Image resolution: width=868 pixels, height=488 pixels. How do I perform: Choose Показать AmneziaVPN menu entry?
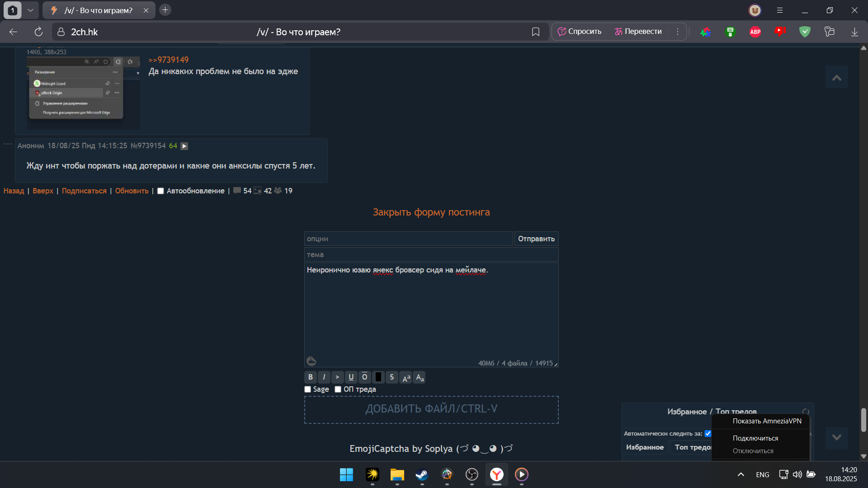click(x=767, y=421)
